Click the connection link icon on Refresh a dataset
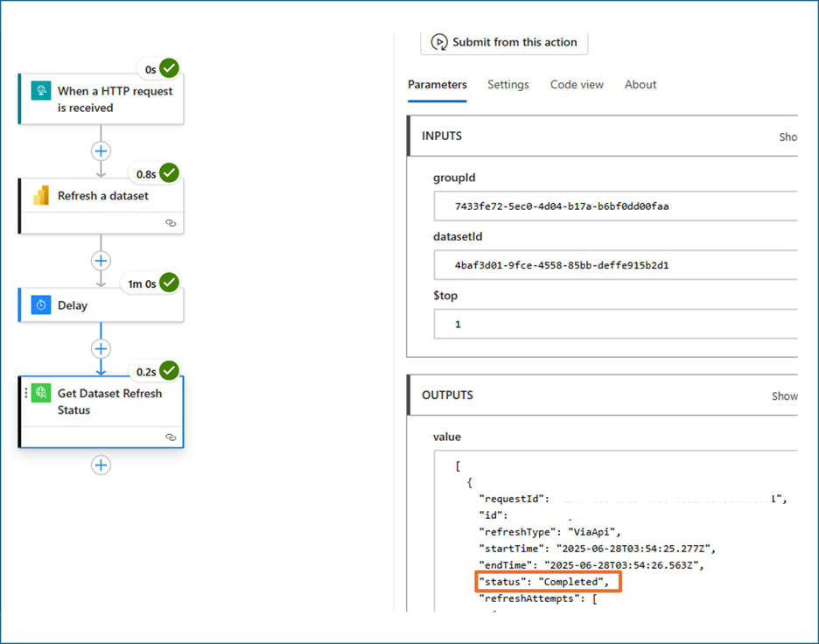 (x=171, y=223)
